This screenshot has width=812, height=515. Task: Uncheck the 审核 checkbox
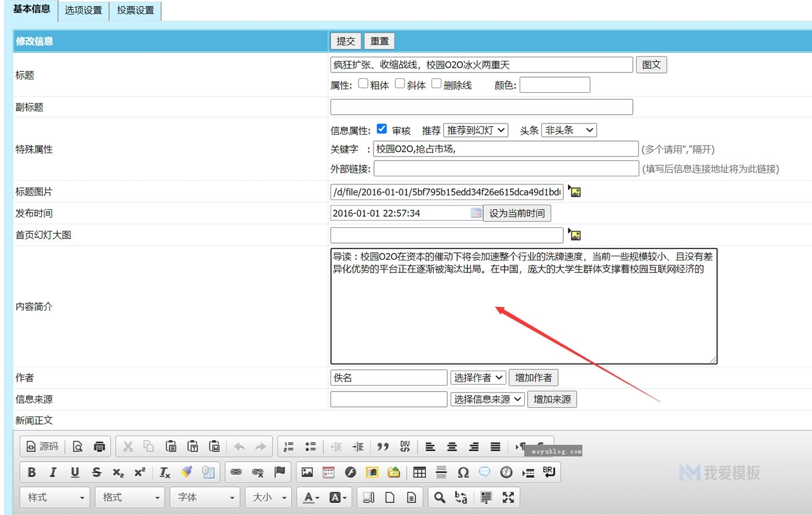382,129
